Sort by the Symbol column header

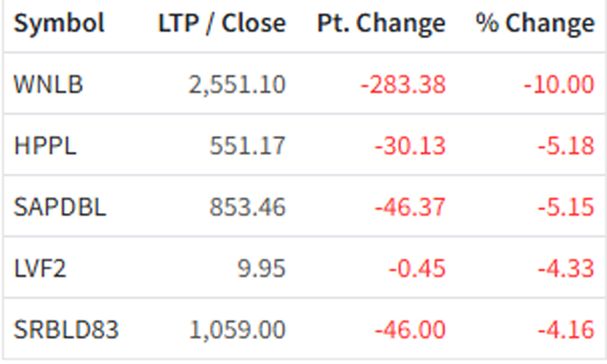coord(59,24)
